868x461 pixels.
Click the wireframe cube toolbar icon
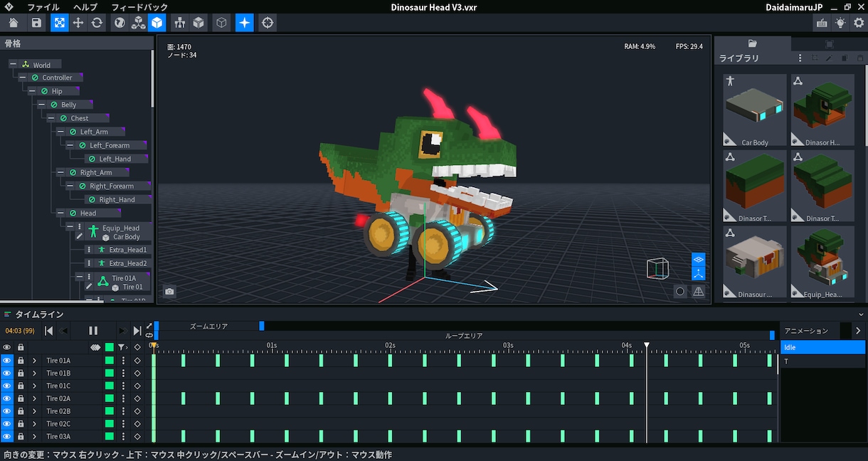(222, 23)
